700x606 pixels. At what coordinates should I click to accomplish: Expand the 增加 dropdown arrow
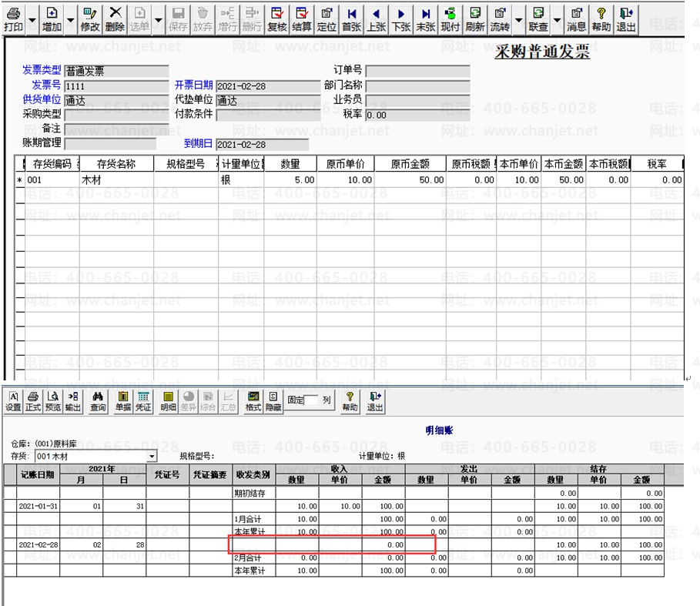(71, 20)
